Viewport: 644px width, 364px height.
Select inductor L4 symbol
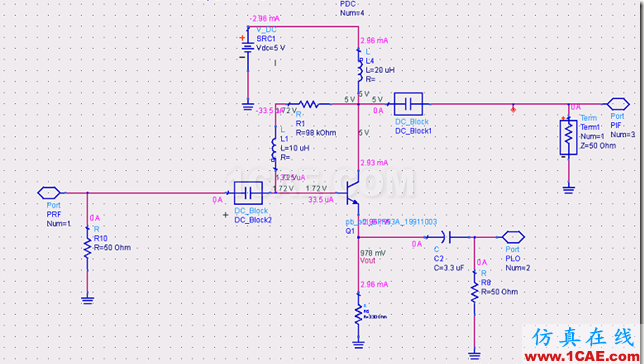[359, 69]
